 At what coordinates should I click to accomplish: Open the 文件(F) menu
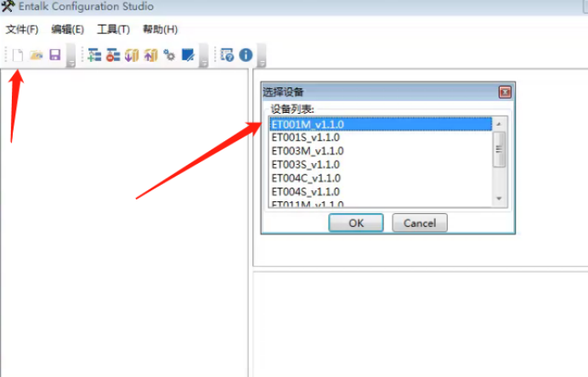click(22, 29)
